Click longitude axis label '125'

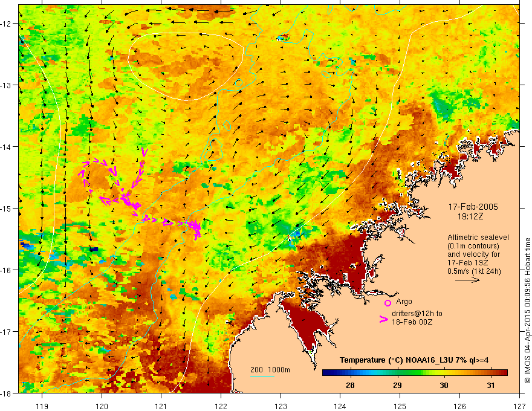click(400, 406)
